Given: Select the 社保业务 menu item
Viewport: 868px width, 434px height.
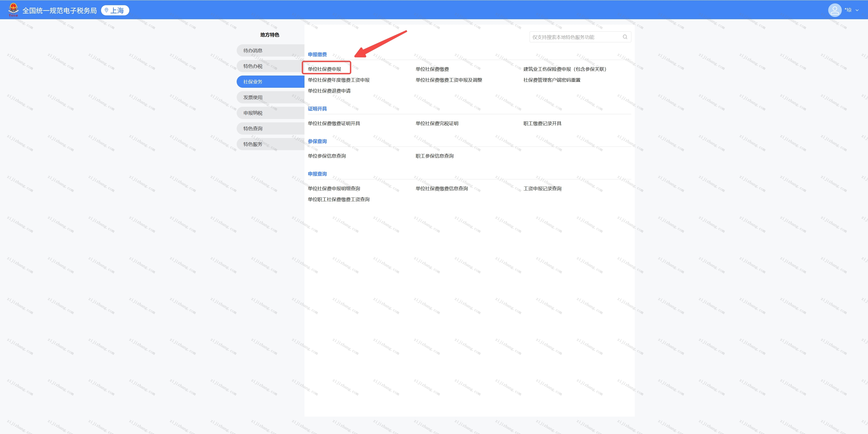Looking at the screenshot, I should pyautogui.click(x=270, y=82).
